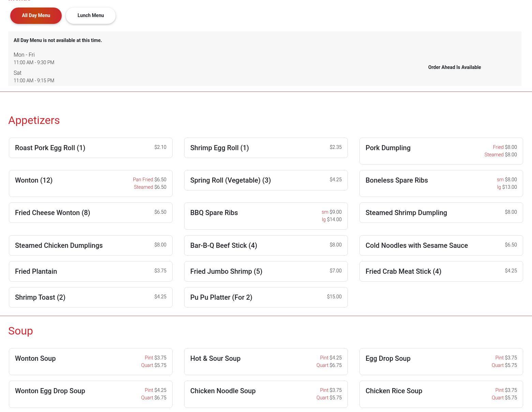Click the Egg Drop Soup card
Image resolution: width=532 pixels, height=412 pixels.
coord(441,361)
